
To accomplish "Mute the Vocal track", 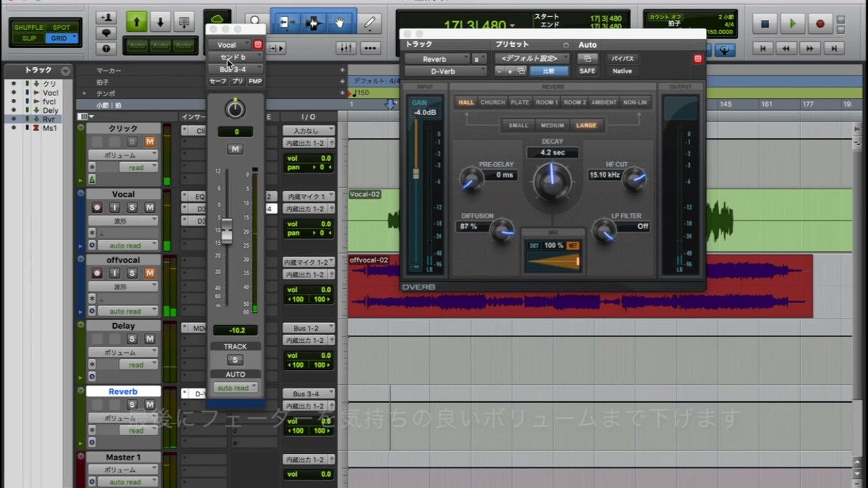I will click(x=149, y=208).
